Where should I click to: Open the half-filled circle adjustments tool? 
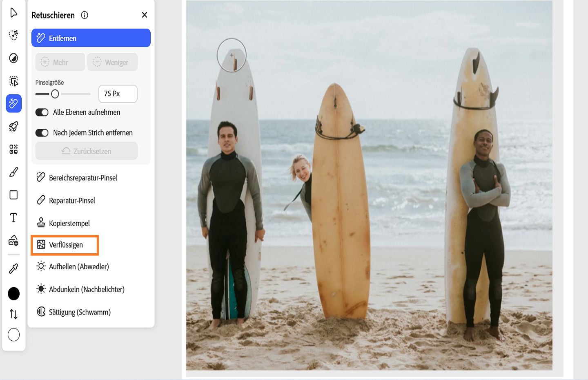point(13,58)
